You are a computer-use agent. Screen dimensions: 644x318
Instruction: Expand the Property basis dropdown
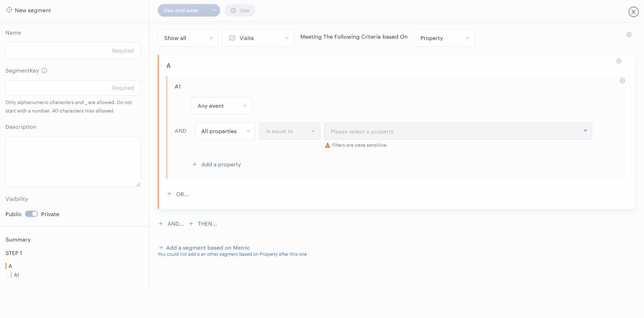tap(444, 38)
